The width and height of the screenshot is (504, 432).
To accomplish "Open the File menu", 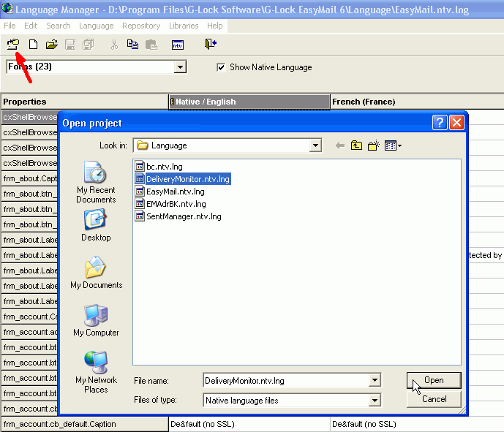I will [10, 26].
